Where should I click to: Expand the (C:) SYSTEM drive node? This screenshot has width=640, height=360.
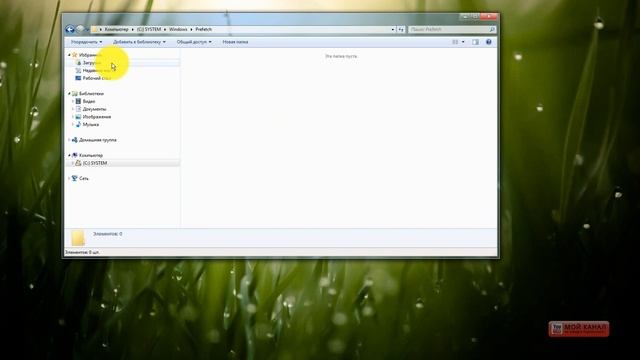pos(73,163)
